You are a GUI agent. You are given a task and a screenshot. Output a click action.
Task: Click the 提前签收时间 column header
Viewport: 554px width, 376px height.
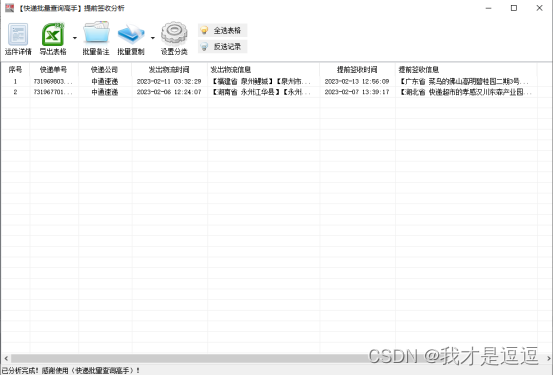coord(357,70)
